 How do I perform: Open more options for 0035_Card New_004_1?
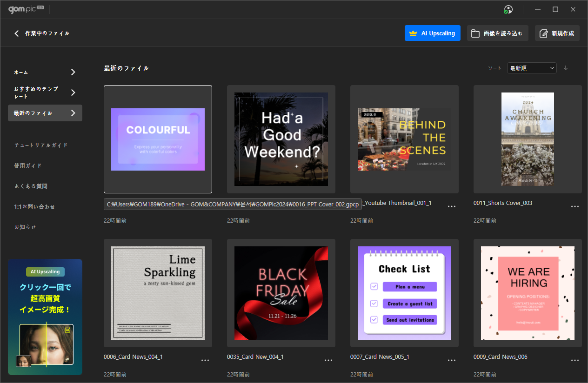[328, 360]
